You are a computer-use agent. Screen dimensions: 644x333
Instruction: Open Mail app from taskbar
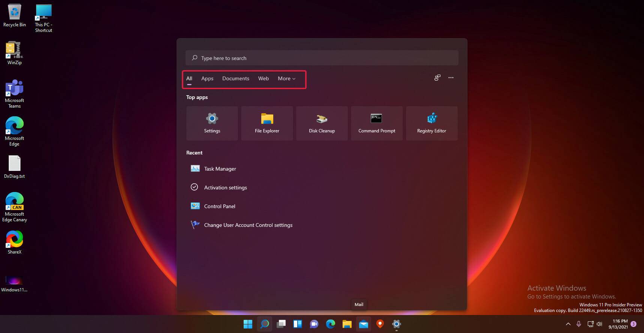(x=364, y=324)
